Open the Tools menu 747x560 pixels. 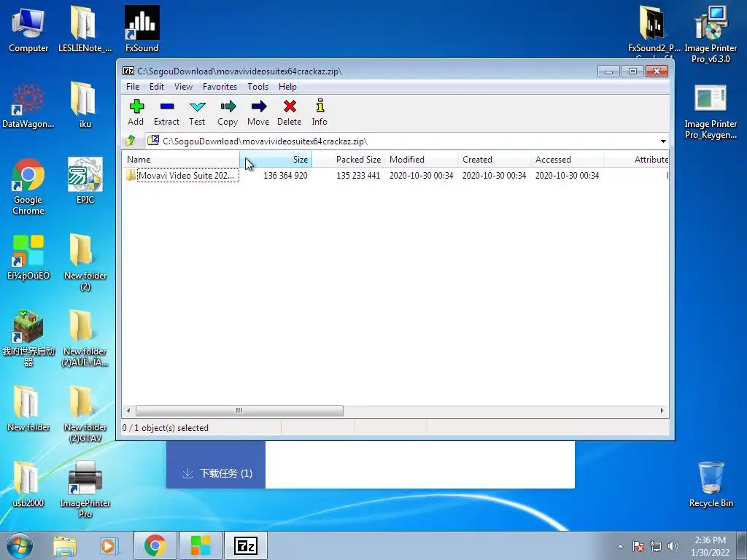point(258,87)
